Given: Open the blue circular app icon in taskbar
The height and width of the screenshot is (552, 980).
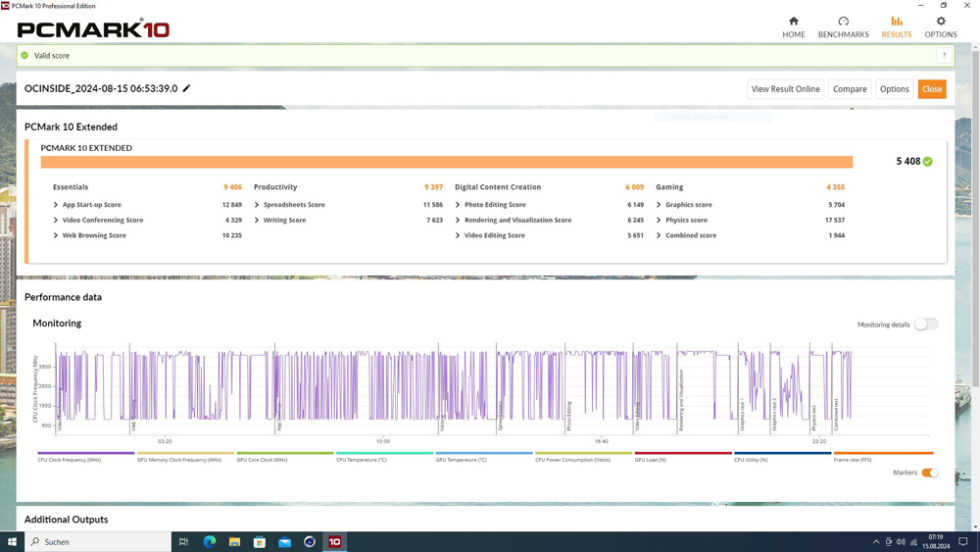Looking at the screenshot, I should tap(310, 541).
